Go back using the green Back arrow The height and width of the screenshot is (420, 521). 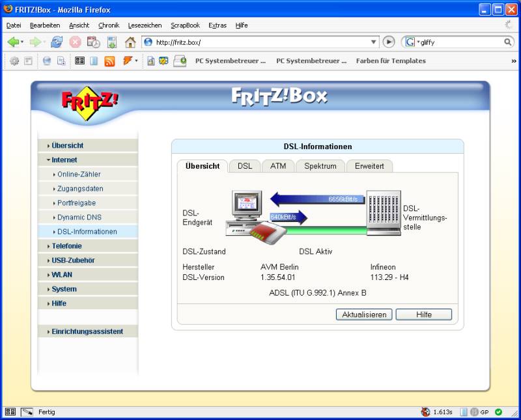click(x=13, y=42)
